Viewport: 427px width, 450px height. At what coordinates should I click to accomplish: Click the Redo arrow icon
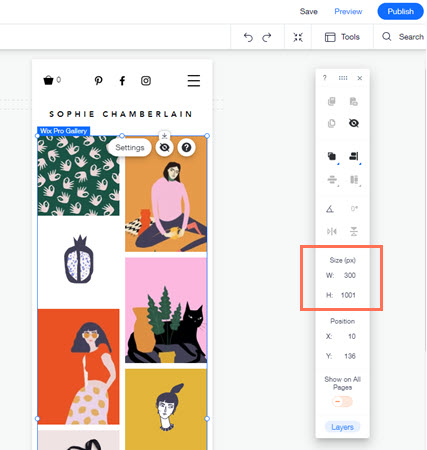(x=267, y=37)
